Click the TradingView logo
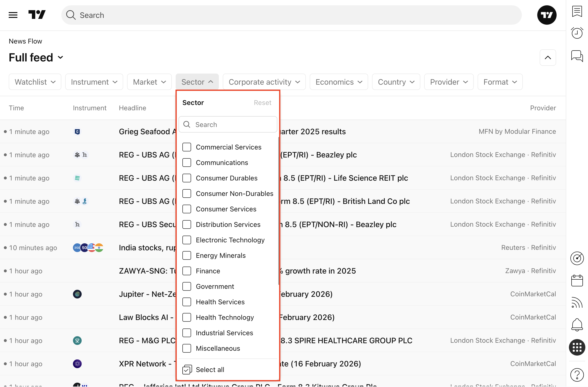This screenshot has height=387, width=588. point(37,15)
